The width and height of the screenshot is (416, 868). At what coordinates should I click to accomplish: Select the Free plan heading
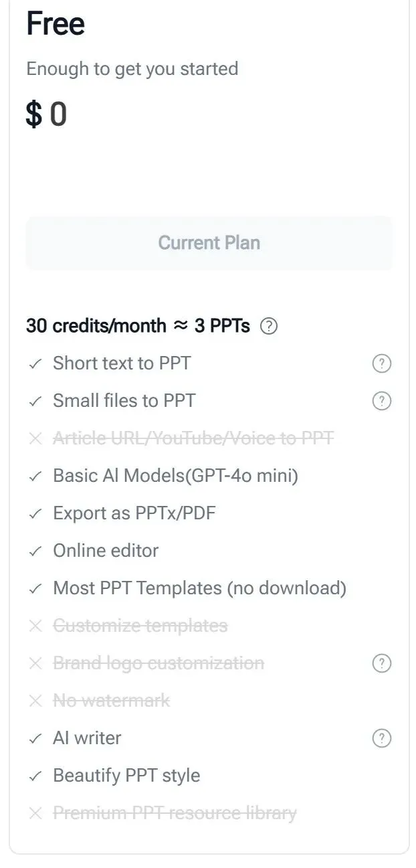tap(56, 24)
